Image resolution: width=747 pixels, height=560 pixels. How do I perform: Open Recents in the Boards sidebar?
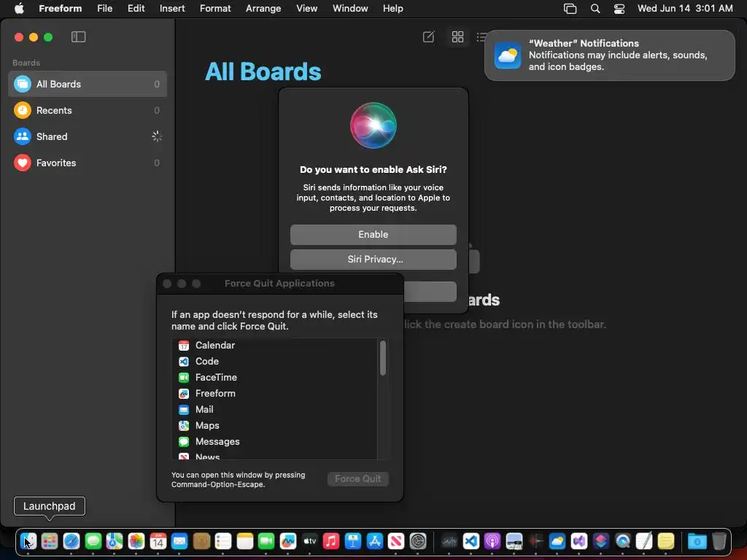pos(88,110)
